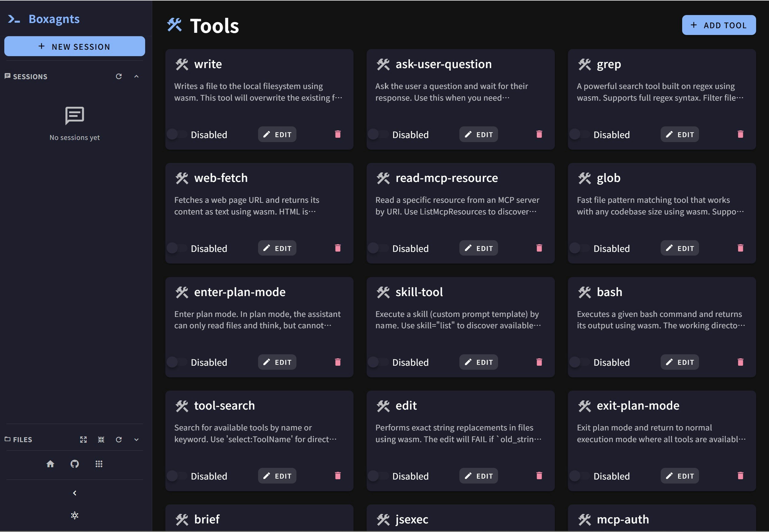Screen dimensions: 769x532
Task: Click the New Session button
Action: [75, 46]
